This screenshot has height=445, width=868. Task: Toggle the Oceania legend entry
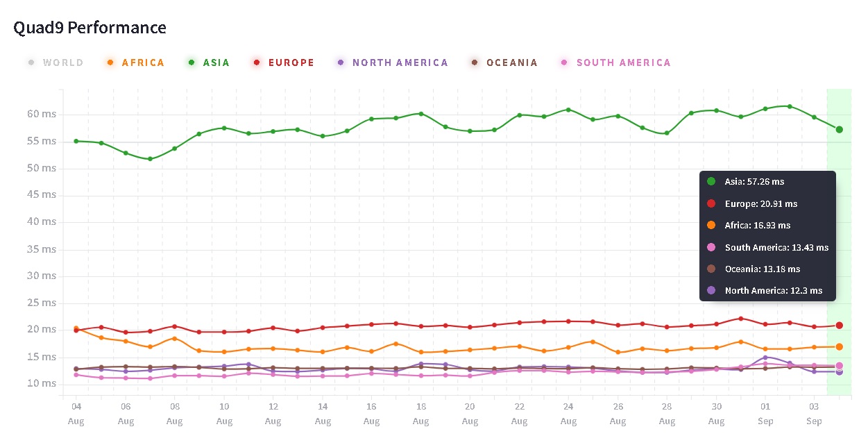click(x=504, y=62)
